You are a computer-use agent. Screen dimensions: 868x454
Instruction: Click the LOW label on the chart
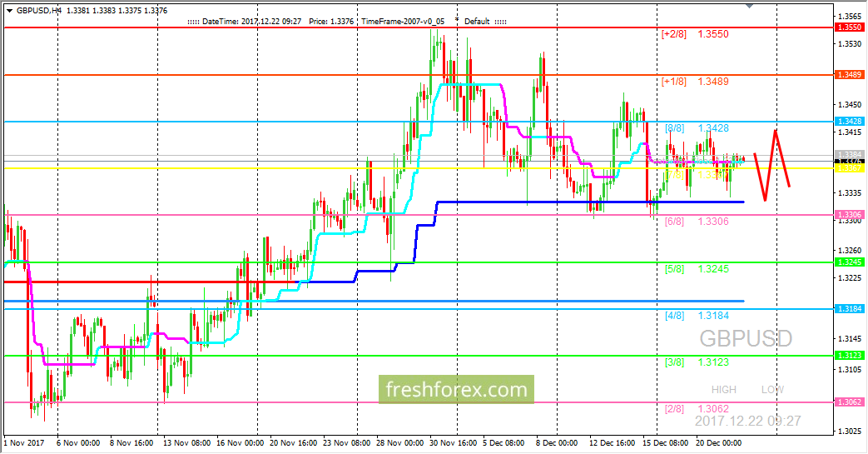(772, 390)
